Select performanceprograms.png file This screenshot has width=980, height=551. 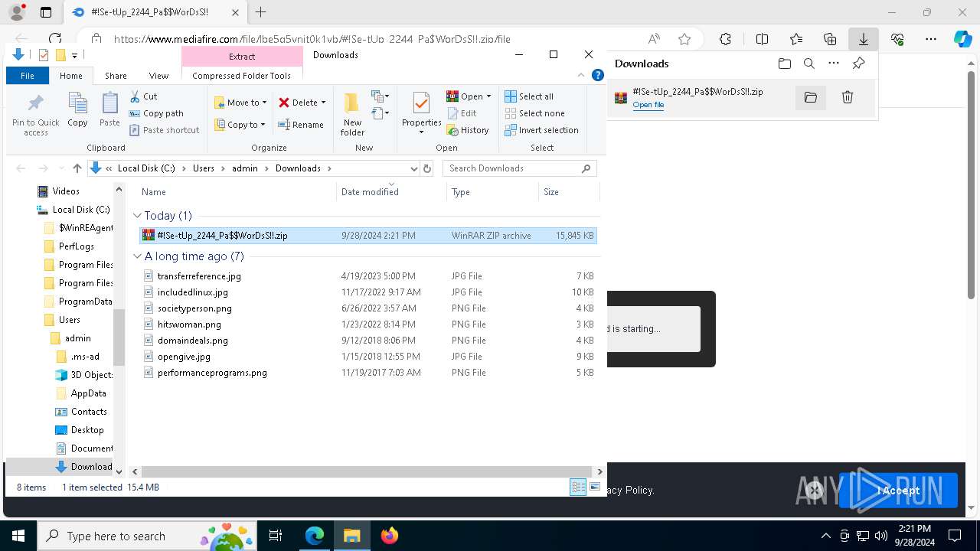coord(368,373)
